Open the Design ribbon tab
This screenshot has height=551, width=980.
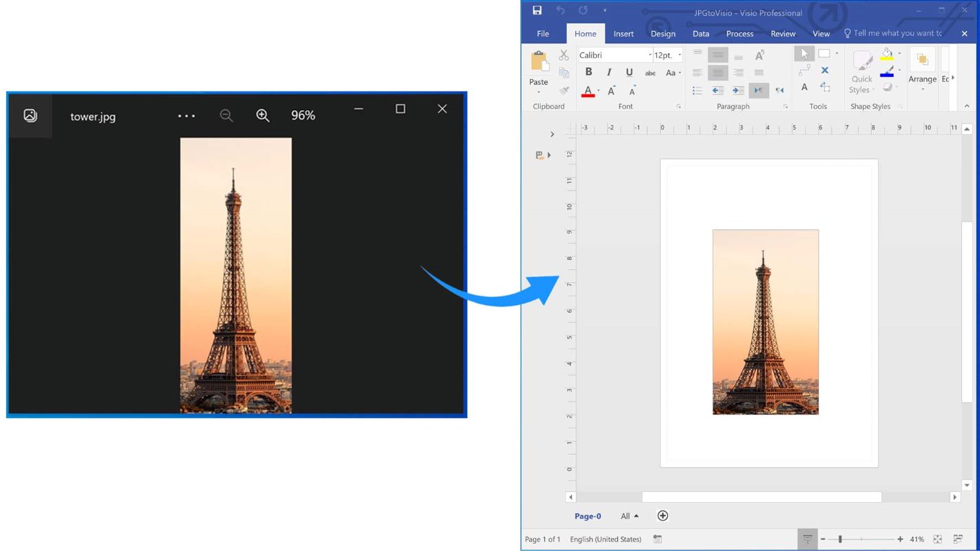tap(662, 34)
